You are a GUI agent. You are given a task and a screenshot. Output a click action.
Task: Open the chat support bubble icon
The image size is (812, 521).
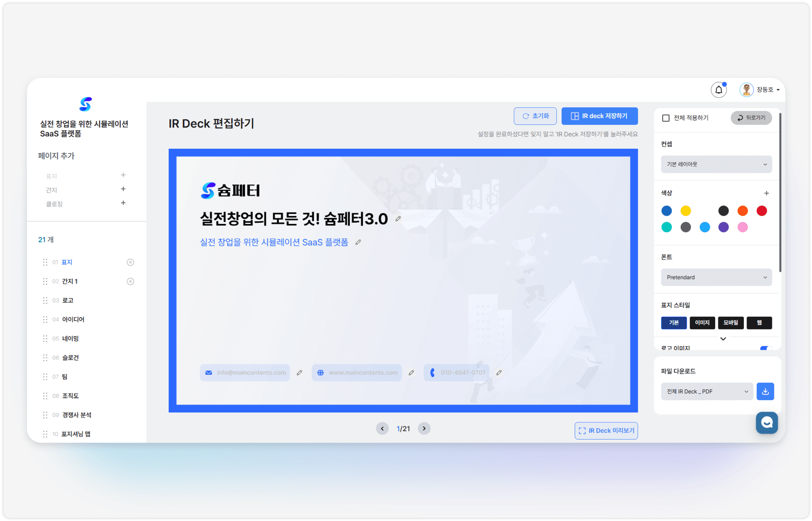767,423
